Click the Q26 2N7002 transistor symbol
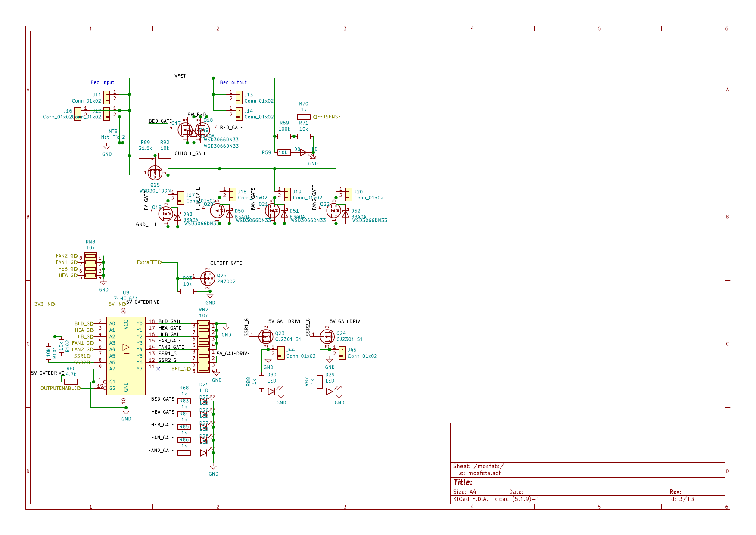756x535 pixels. pos(208,278)
